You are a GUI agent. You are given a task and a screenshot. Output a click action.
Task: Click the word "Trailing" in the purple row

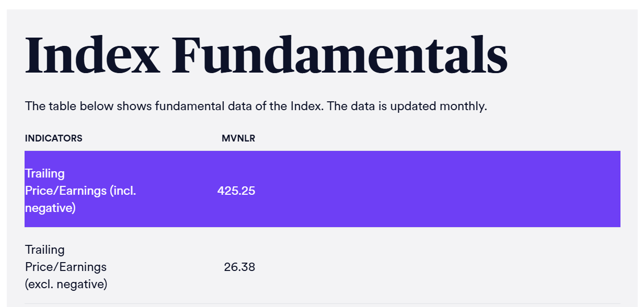point(45,173)
